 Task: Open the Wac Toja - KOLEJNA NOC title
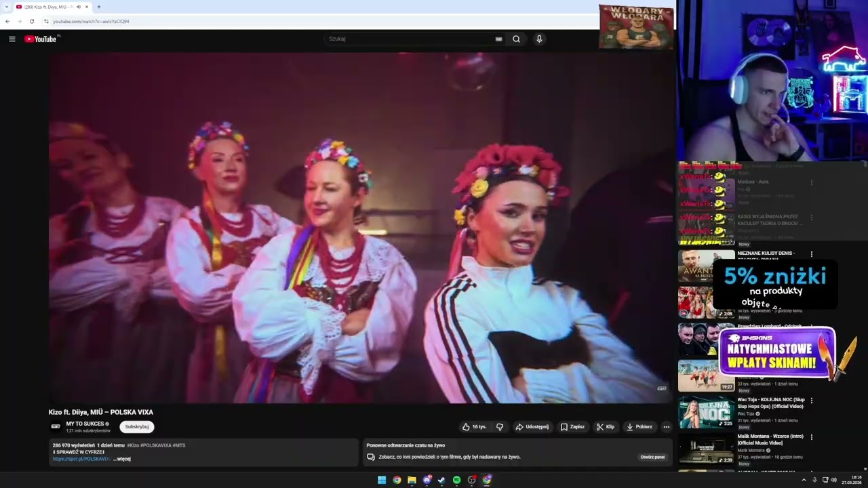[x=770, y=403]
